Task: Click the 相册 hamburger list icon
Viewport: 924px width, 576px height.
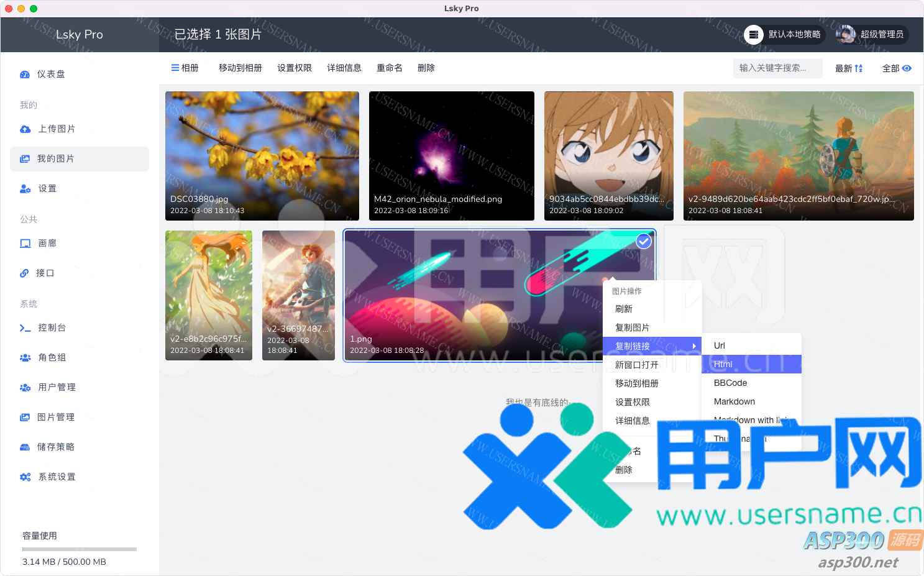Action: click(175, 68)
